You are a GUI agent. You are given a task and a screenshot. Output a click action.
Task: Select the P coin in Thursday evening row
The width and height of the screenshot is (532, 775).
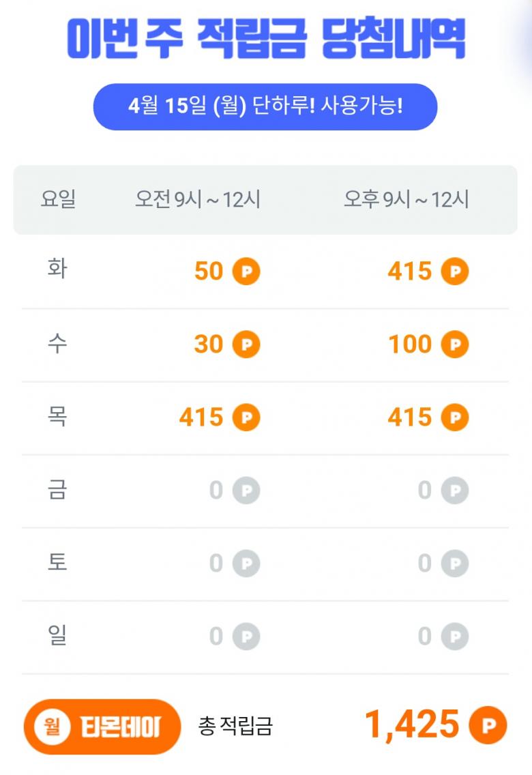pyautogui.click(x=455, y=418)
